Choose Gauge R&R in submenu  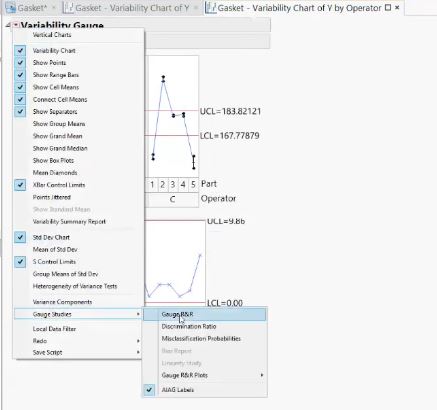tap(205, 314)
